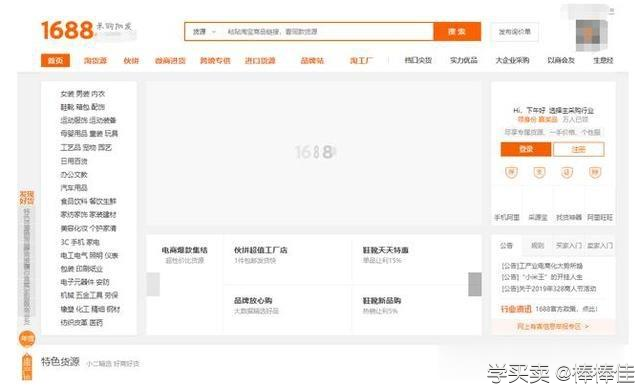This screenshot has height=389, width=640.
Task: Select the 首页 navigation tab
Action: click(56, 60)
